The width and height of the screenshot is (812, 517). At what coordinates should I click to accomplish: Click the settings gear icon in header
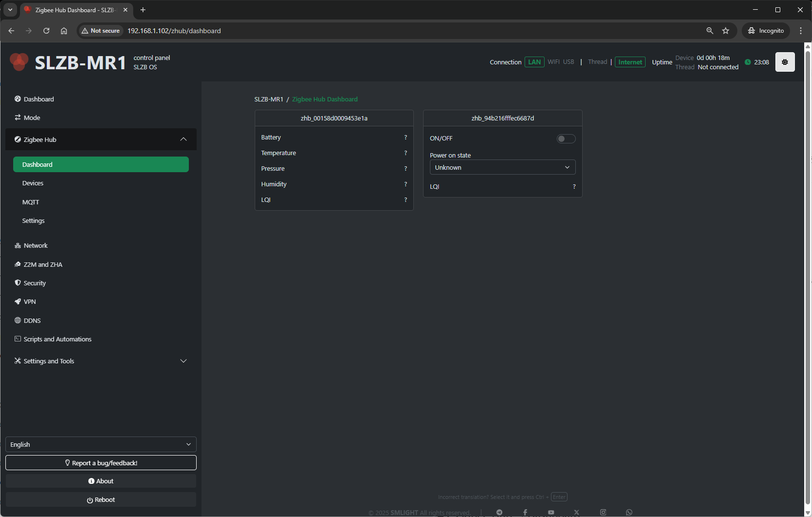pyautogui.click(x=785, y=62)
